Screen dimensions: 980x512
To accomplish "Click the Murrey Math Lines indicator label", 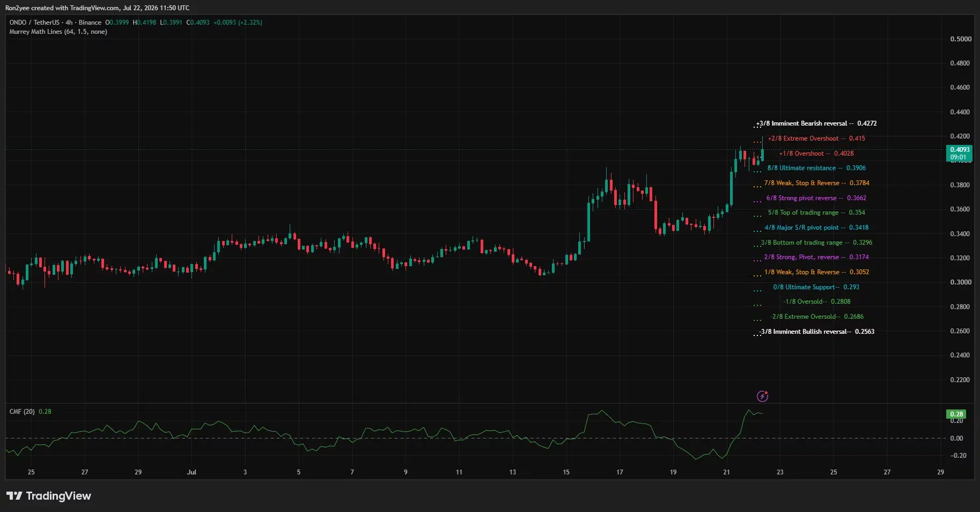I will point(58,32).
